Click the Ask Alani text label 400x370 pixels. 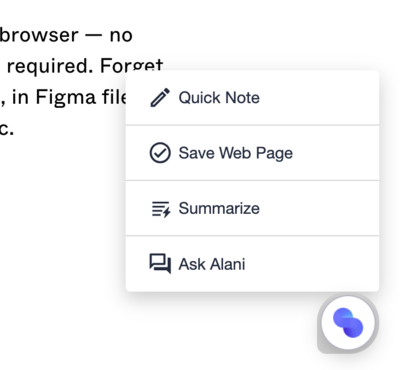click(212, 264)
